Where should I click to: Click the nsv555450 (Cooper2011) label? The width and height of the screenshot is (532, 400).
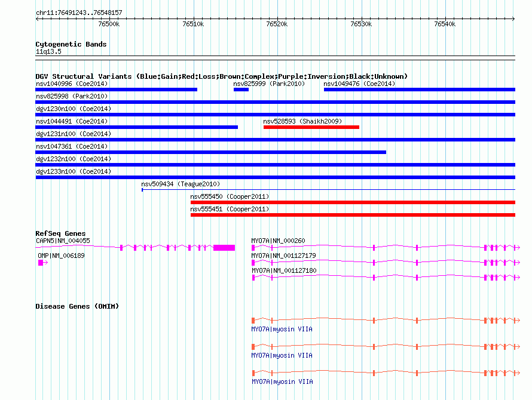point(230,196)
